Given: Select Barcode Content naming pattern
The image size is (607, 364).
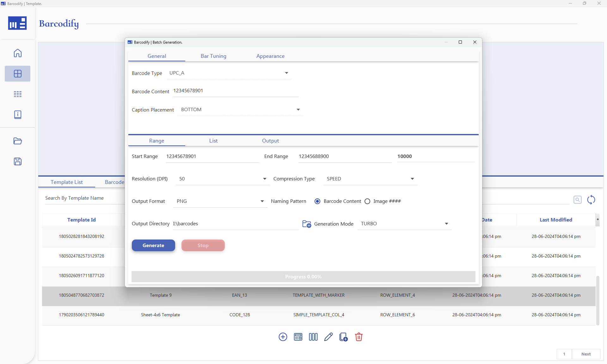Looking at the screenshot, I should pos(317,201).
